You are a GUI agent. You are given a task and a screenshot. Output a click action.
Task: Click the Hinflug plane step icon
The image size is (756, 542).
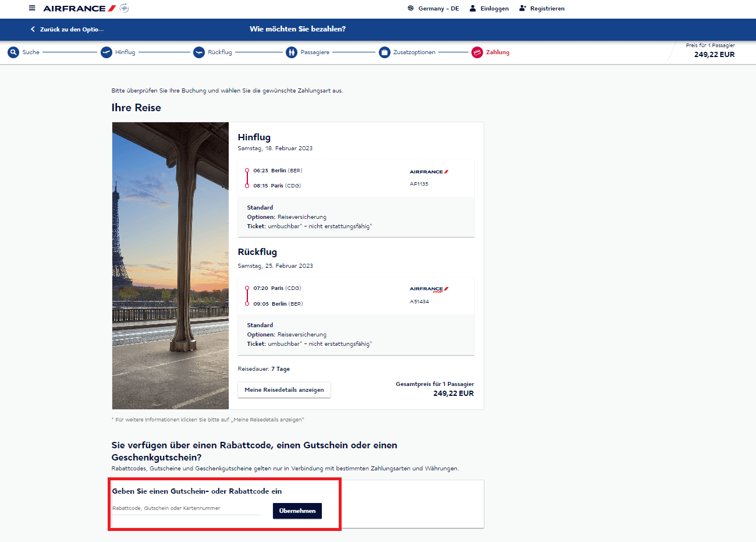(x=106, y=52)
